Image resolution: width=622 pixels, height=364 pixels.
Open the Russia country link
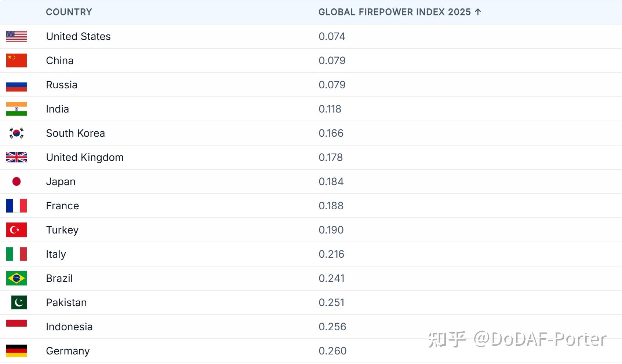[x=62, y=85]
